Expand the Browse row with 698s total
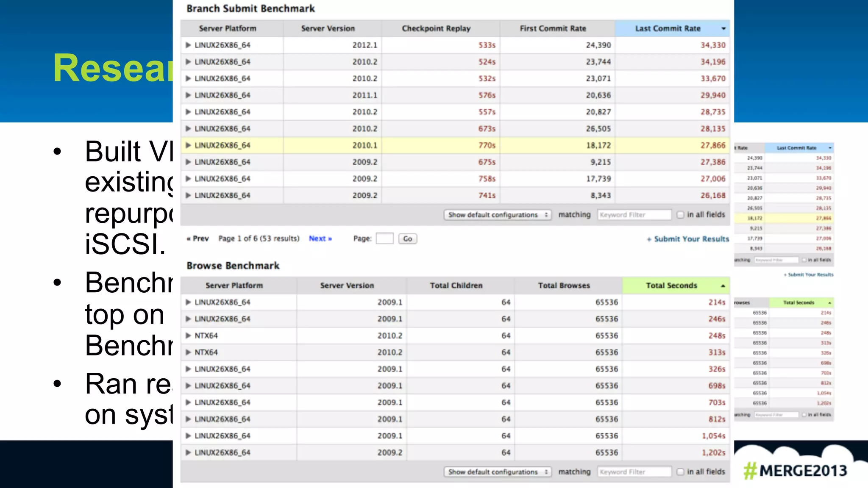The image size is (868, 488). [x=188, y=385]
